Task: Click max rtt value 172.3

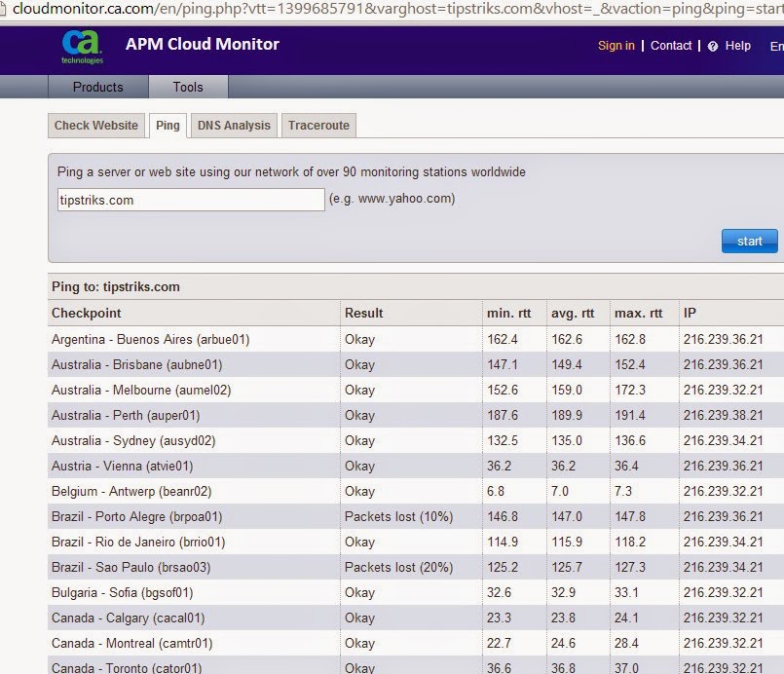Action: (630, 391)
